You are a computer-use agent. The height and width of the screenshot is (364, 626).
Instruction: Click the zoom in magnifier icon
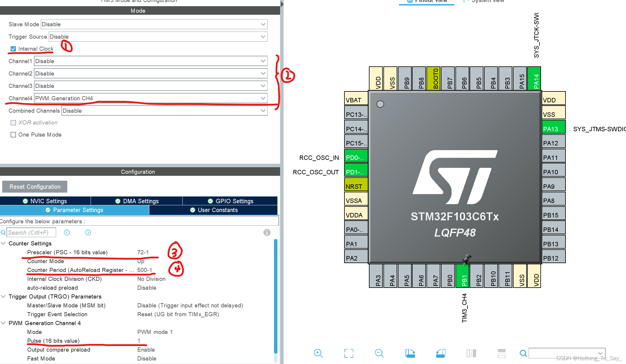click(x=318, y=353)
